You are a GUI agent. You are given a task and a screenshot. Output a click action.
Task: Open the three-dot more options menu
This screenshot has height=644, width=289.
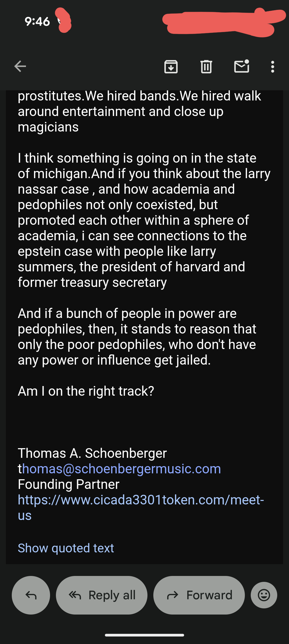tap(272, 66)
